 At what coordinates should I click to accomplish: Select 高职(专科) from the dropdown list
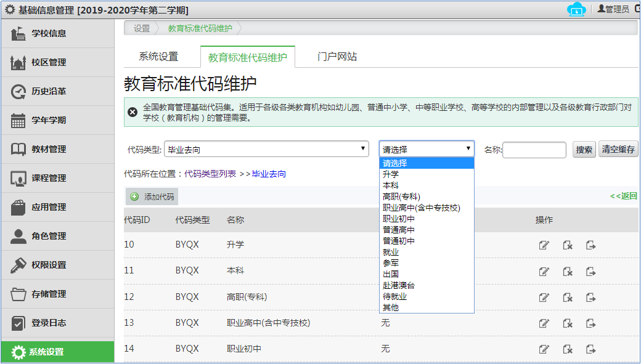tap(402, 196)
